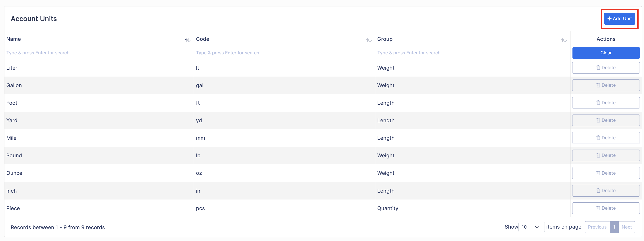Go to the Next page

pos(627,227)
